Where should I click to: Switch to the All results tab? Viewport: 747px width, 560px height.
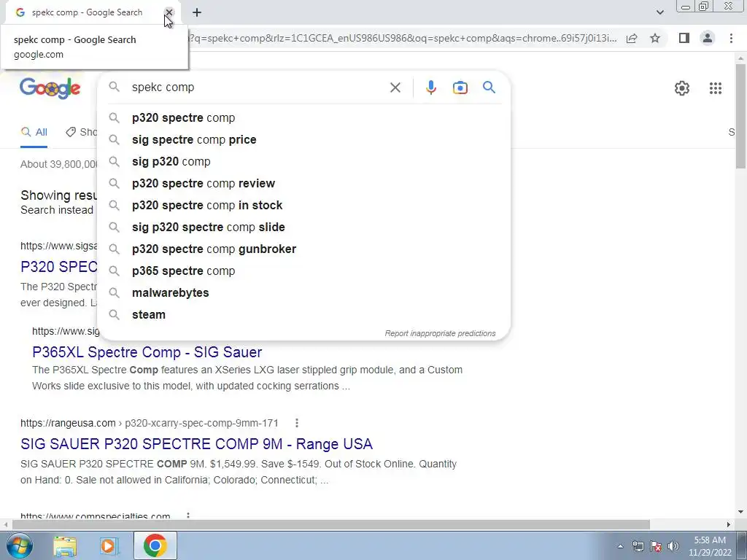coord(34,133)
